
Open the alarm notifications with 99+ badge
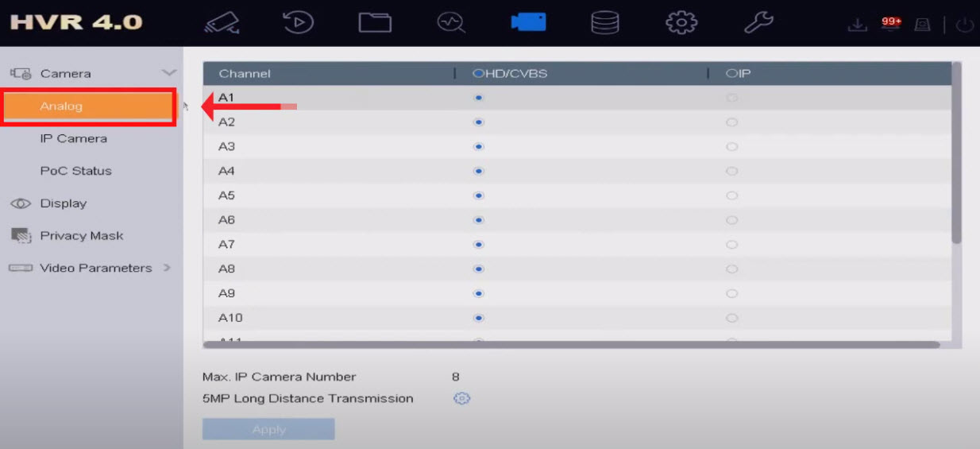tap(890, 24)
